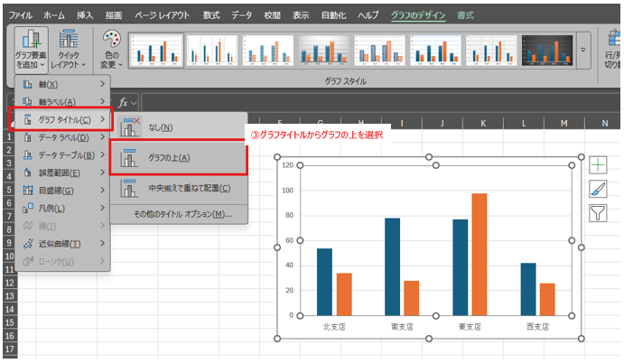Click the funnel chart filters button

coord(598,212)
